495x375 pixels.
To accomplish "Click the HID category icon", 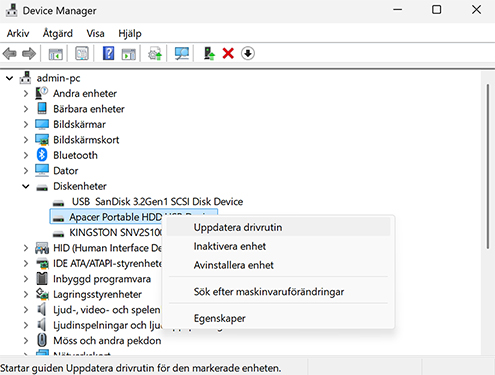I will (x=42, y=248).
